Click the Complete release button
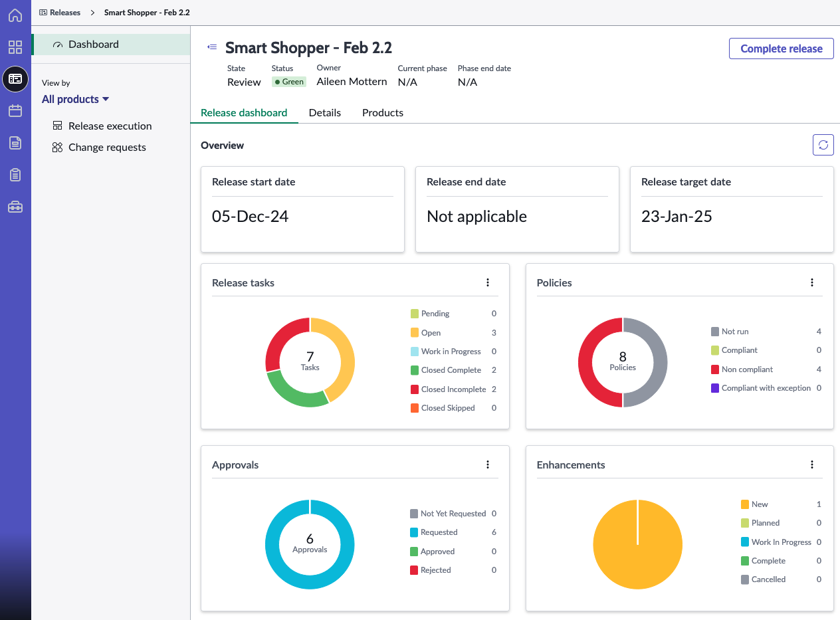The height and width of the screenshot is (620, 840). tap(782, 49)
